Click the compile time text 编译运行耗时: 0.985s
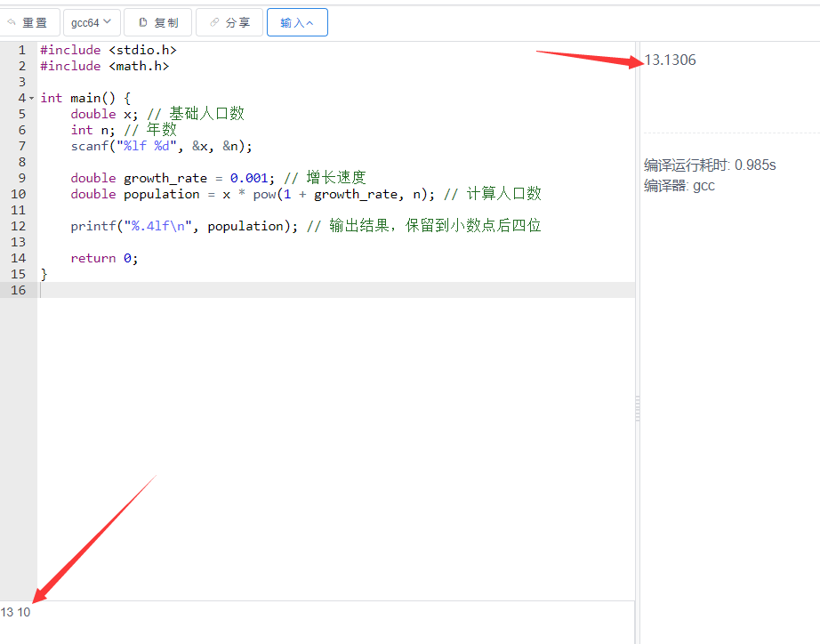This screenshot has width=820, height=644. click(710, 165)
